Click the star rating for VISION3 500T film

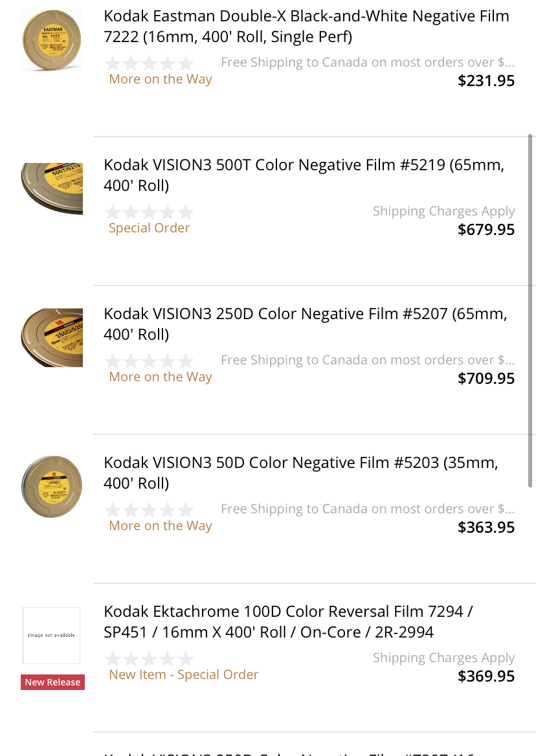coord(150,212)
